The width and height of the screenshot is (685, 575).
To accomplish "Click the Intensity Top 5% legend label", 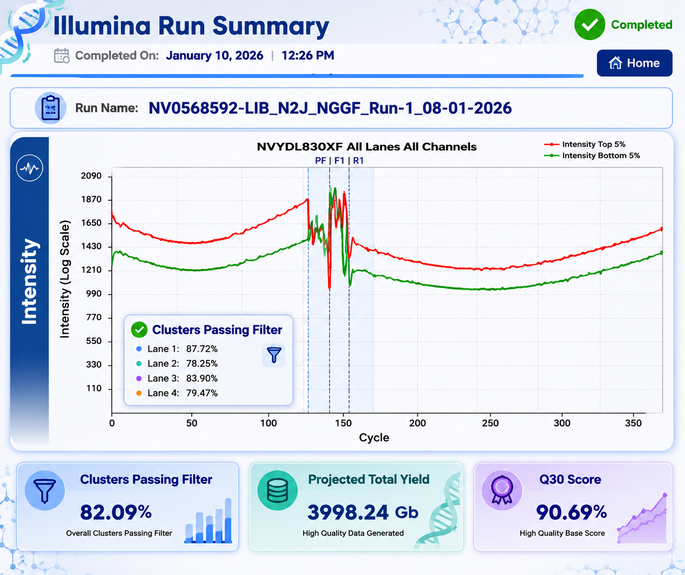I will pos(594,144).
